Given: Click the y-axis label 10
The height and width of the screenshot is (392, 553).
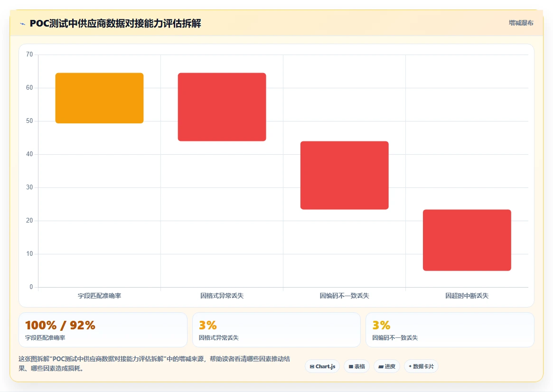Looking at the screenshot, I should tap(29, 253).
